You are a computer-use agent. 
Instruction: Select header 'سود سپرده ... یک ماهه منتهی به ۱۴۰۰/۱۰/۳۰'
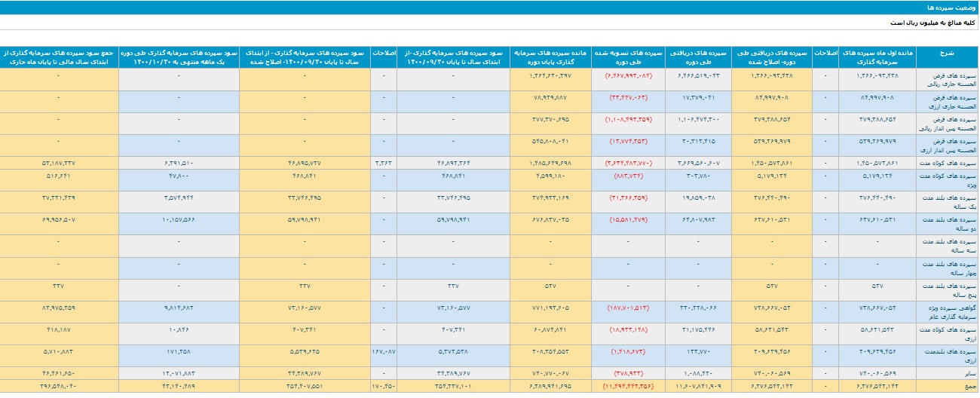[179, 58]
